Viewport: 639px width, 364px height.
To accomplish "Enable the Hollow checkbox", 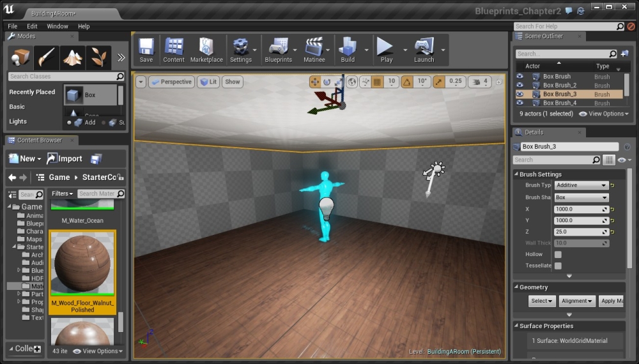I will (x=558, y=254).
